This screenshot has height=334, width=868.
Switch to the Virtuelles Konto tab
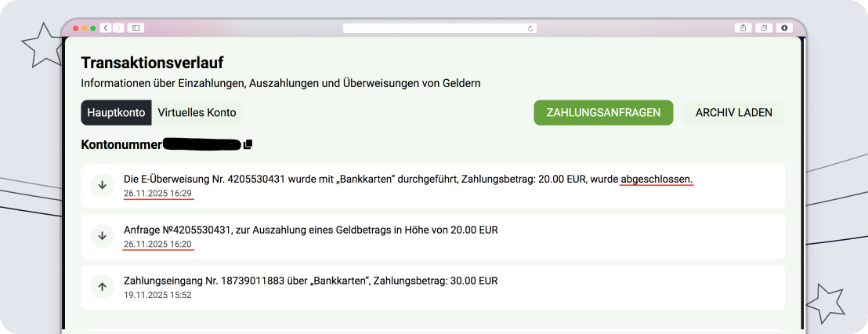pyautogui.click(x=197, y=112)
